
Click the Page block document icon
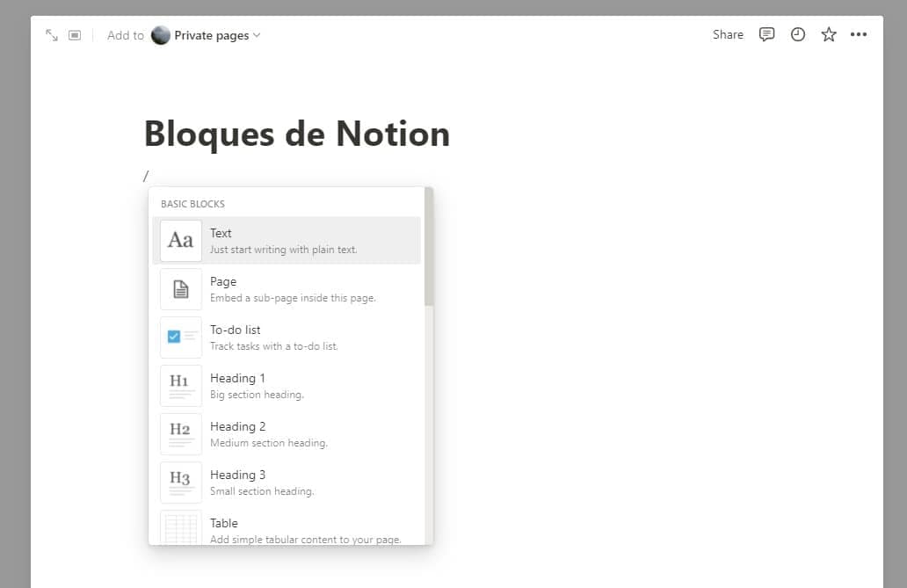(x=181, y=289)
